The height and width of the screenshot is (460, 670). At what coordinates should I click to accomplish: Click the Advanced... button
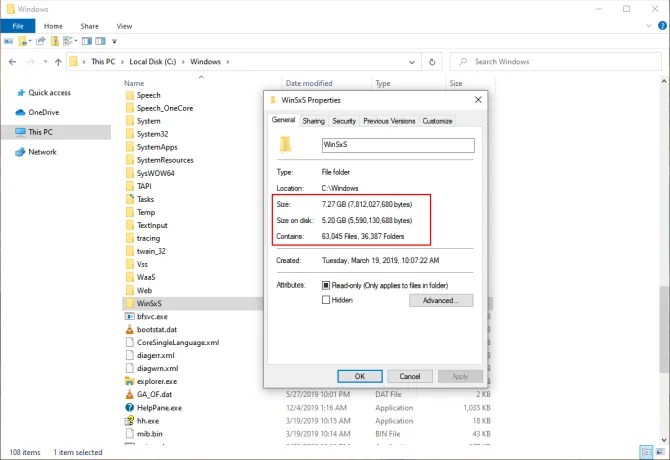pos(441,300)
